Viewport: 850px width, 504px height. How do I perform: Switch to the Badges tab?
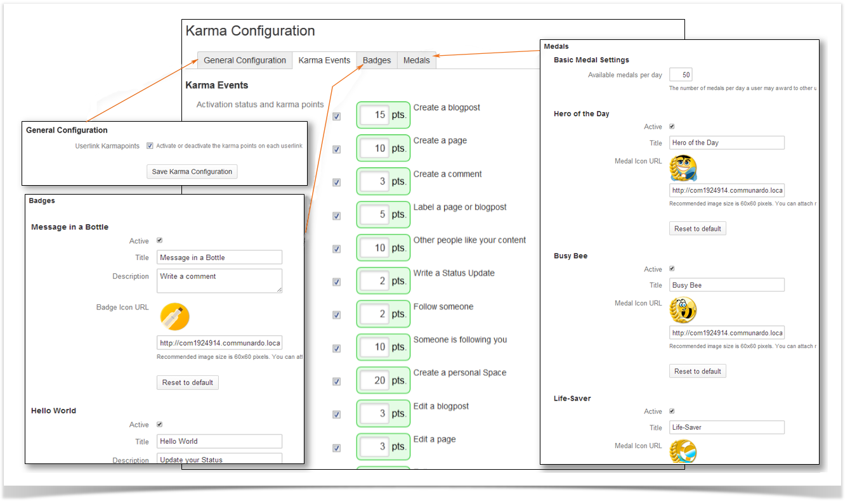tap(377, 60)
